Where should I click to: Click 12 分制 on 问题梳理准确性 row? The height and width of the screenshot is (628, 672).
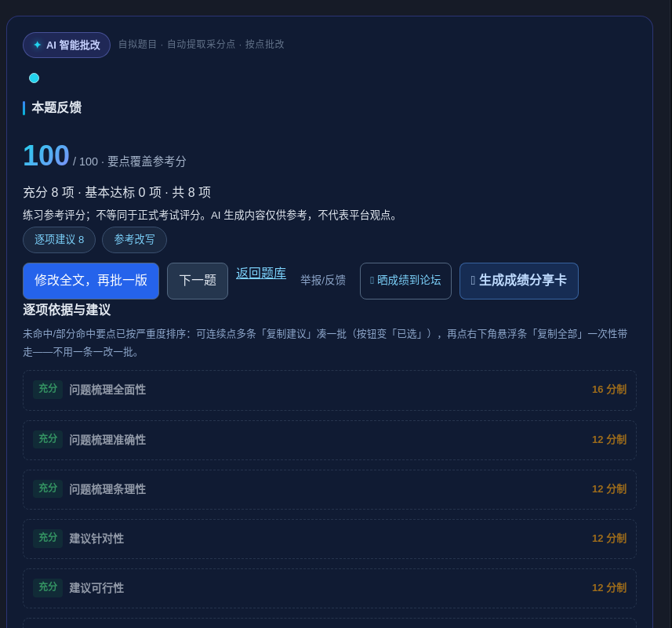tap(609, 440)
